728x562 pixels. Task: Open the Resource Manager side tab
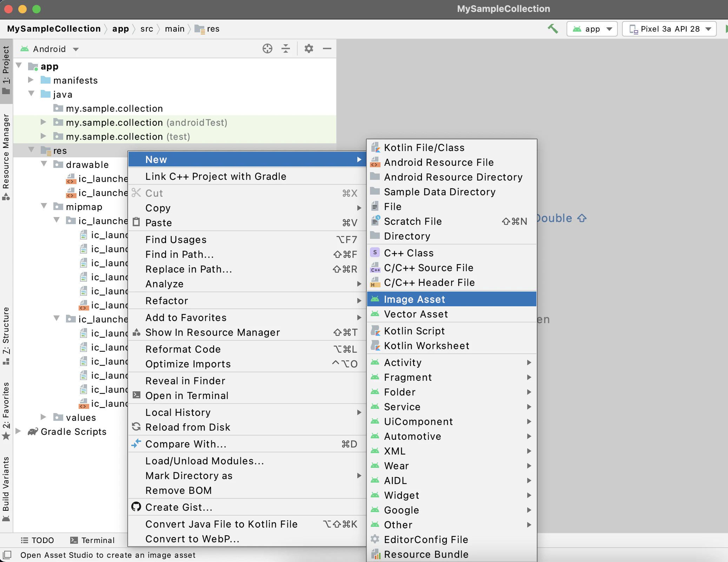click(x=6, y=157)
